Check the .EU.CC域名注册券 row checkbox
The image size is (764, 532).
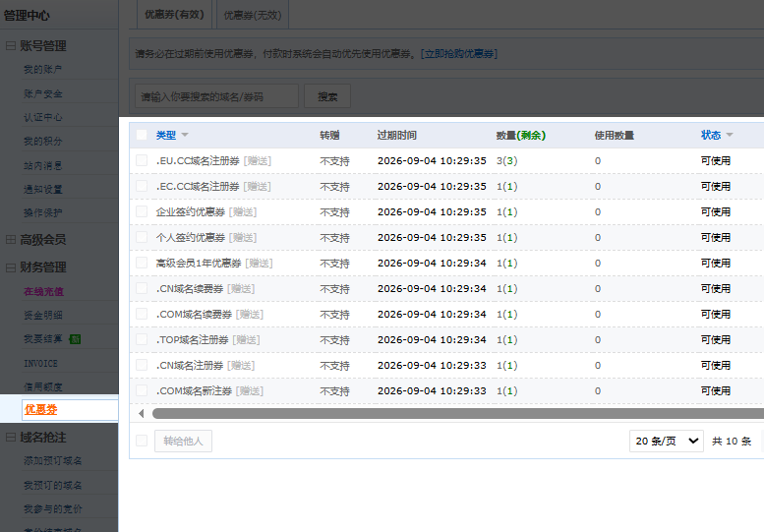click(x=142, y=160)
